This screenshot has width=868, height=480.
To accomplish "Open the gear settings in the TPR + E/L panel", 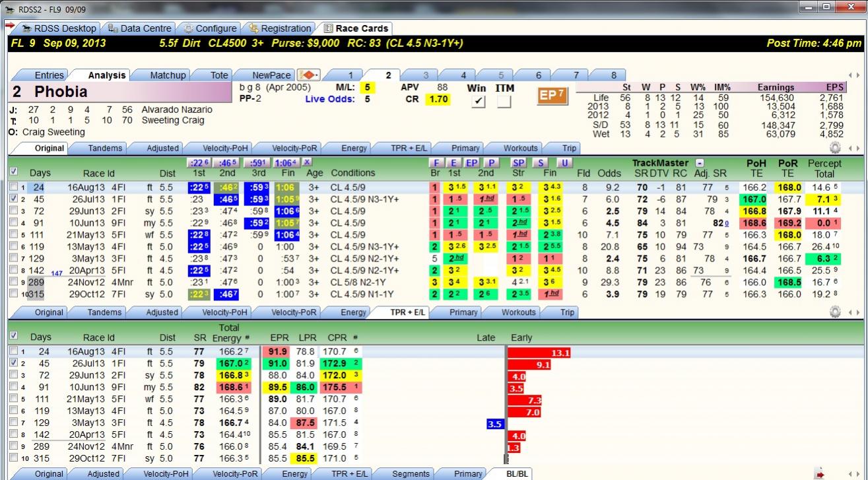I will (835, 312).
